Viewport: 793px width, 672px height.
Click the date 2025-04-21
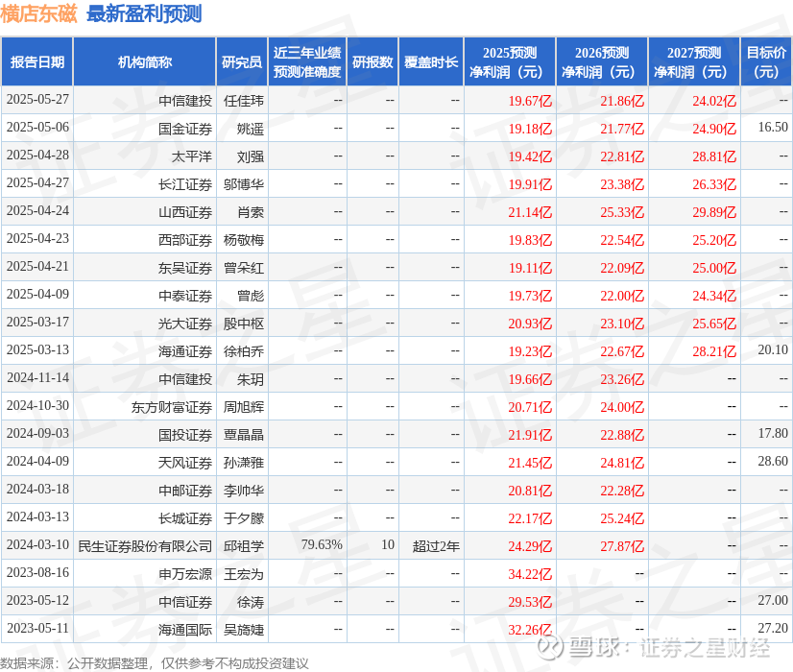pos(37,267)
